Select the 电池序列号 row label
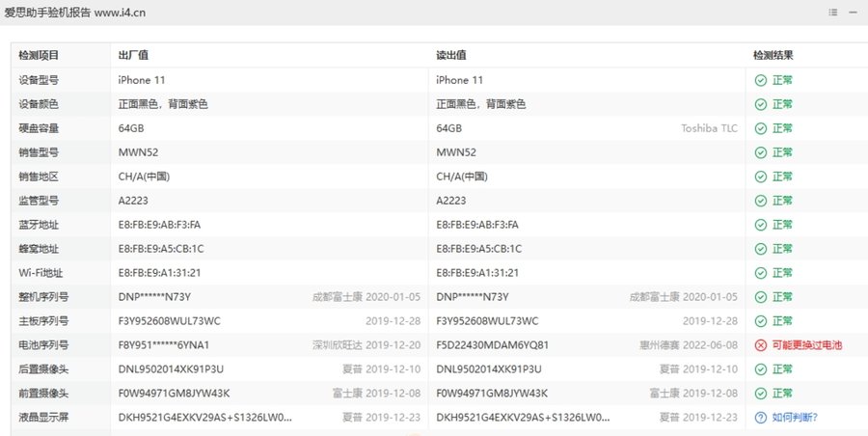The width and height of the screenshot is (868, 436). (x=43, y=345)
